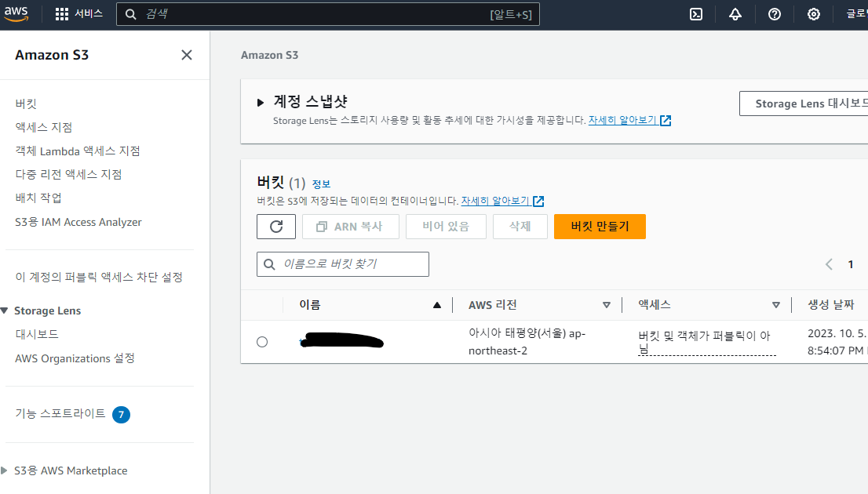The image size is (868, 494).
Task: Click the Amazon S3 breadcrumb
Action: tap(270, 55)
